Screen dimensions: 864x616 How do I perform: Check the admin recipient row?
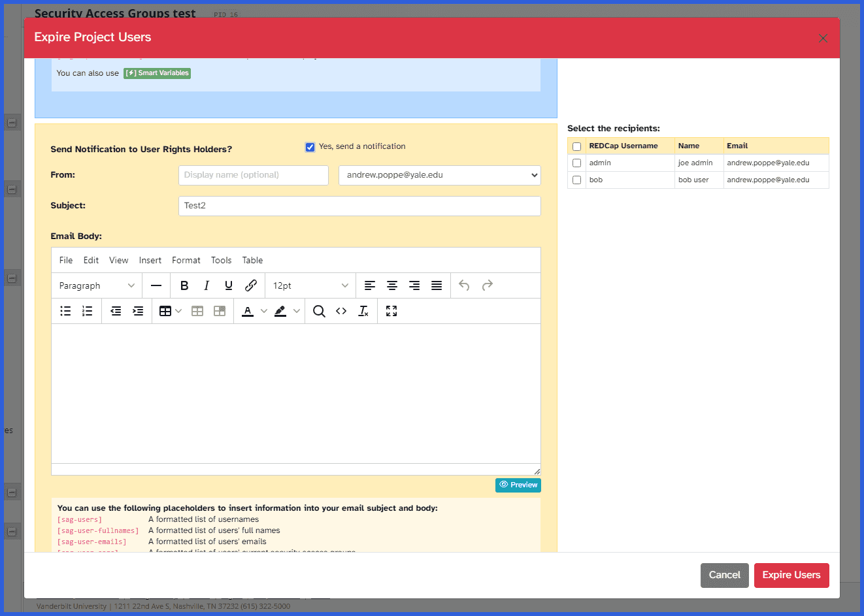point(576,163)
